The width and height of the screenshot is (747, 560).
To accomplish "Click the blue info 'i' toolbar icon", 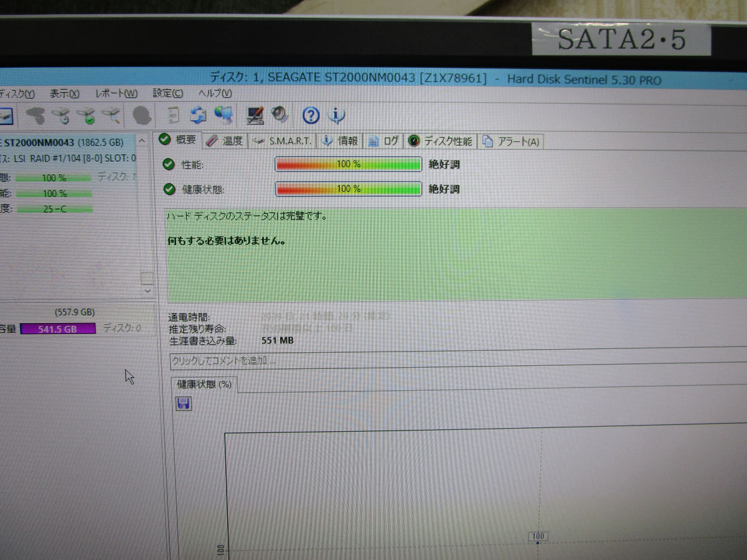I will tap(336, 115).
